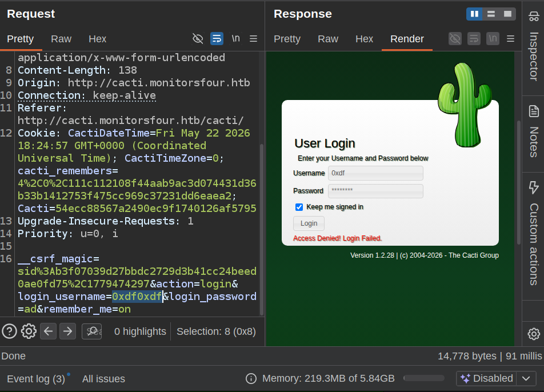Open the search help icon

9,331
